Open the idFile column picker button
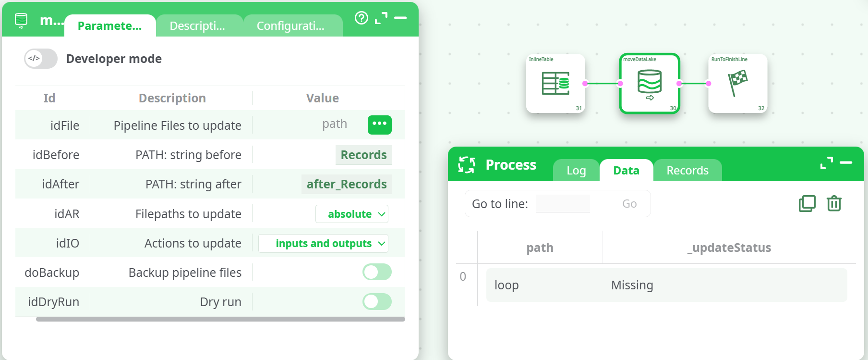The height and width of the screenshot is (360, 868). tap(379, 124)
